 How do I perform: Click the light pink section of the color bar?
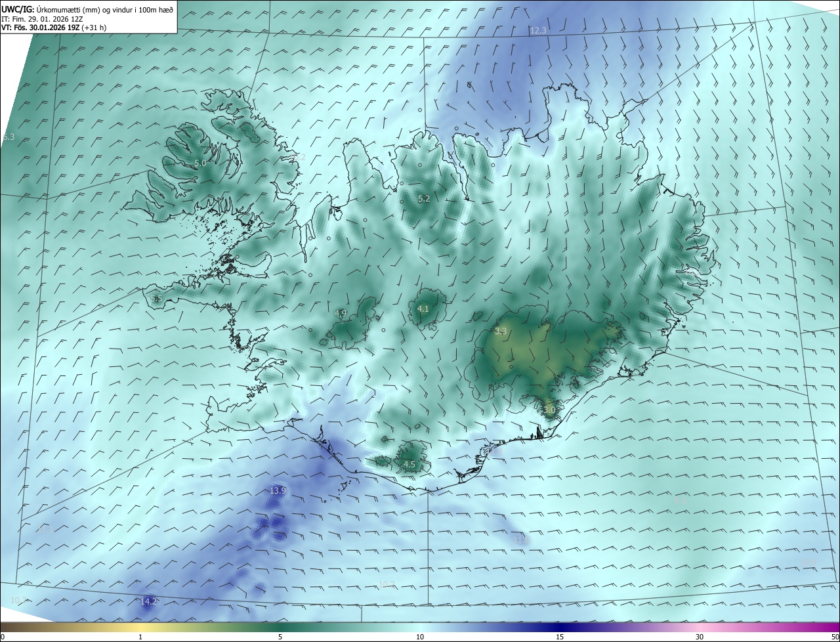coord(700,627)
